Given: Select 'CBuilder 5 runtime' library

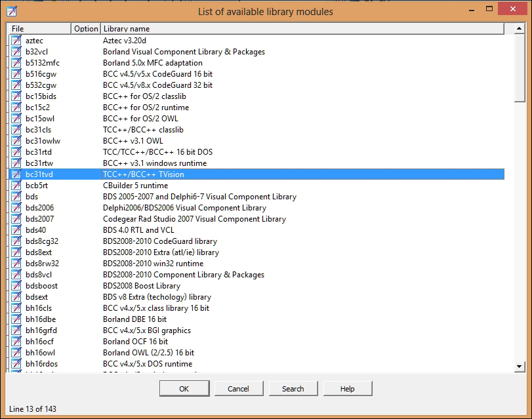Looking at the screenshot, I should tap(135, 186).
